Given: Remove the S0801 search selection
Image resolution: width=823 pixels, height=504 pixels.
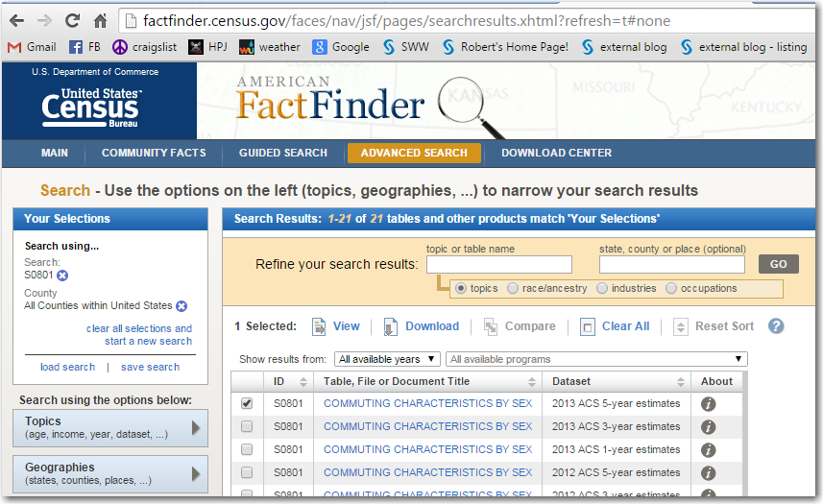Looking at the screenshot, I should [x=62, y=276].
